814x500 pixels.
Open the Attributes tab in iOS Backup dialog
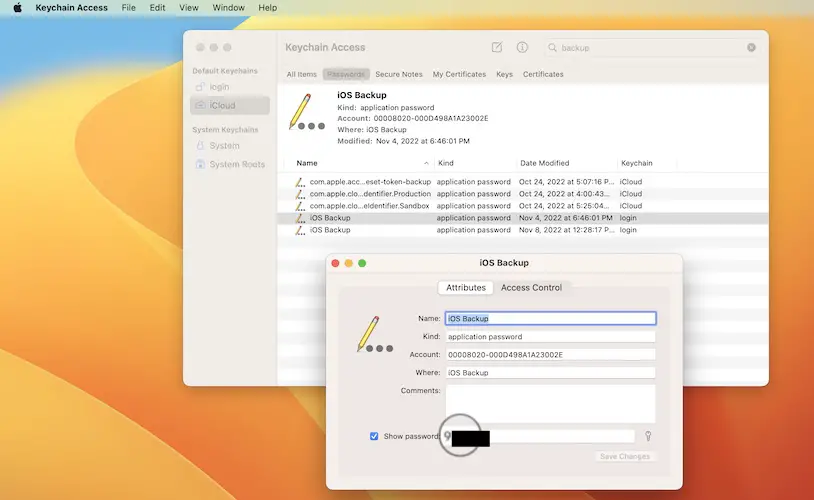tap(466, 288)
